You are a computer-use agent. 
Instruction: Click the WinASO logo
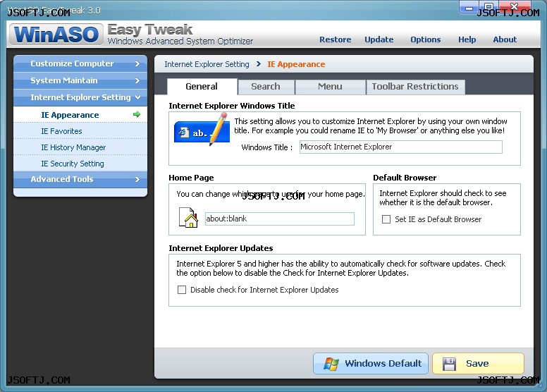click(56, 35)
